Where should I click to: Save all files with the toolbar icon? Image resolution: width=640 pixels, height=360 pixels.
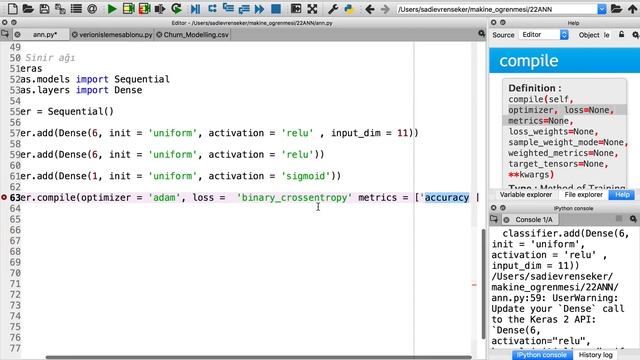(x=60, y=9)
